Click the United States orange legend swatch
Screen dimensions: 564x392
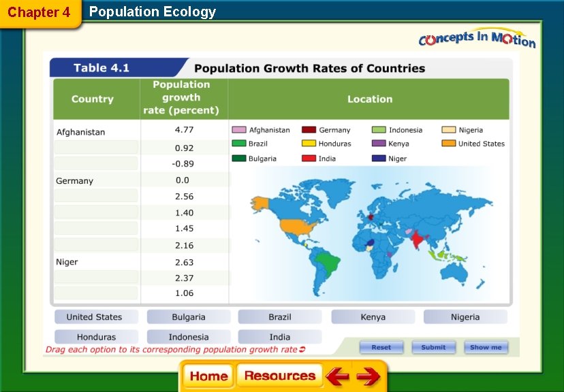pos(448,144)
